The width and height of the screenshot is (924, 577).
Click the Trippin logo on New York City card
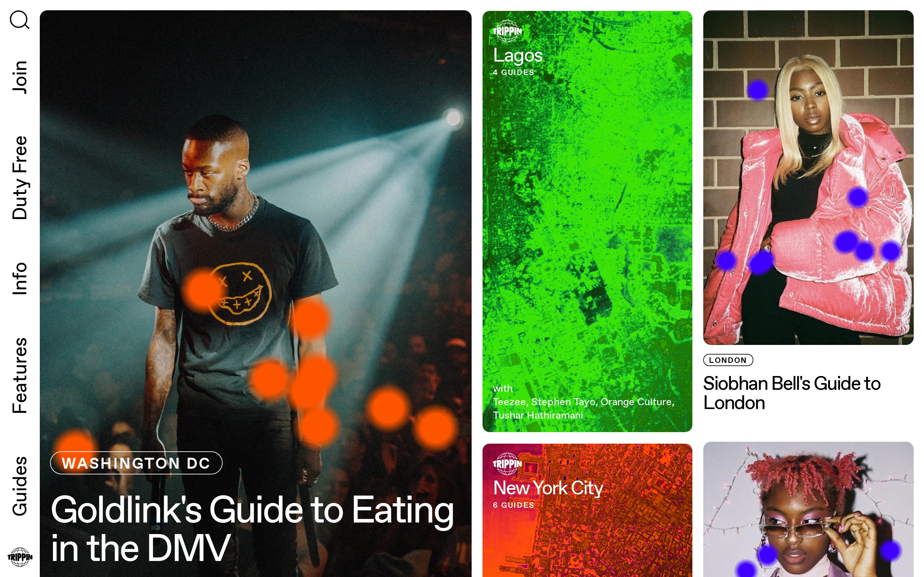pyautogui.click(x=507, y=464)
